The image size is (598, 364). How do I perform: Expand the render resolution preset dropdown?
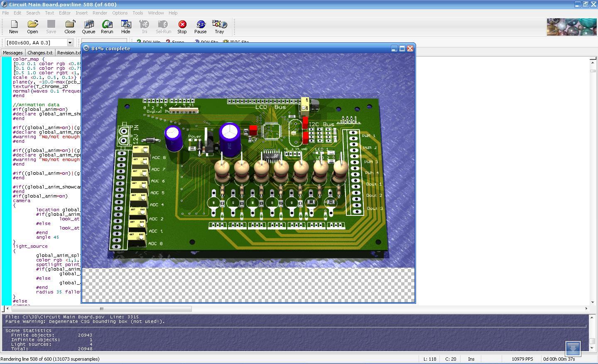coord(70,43)
